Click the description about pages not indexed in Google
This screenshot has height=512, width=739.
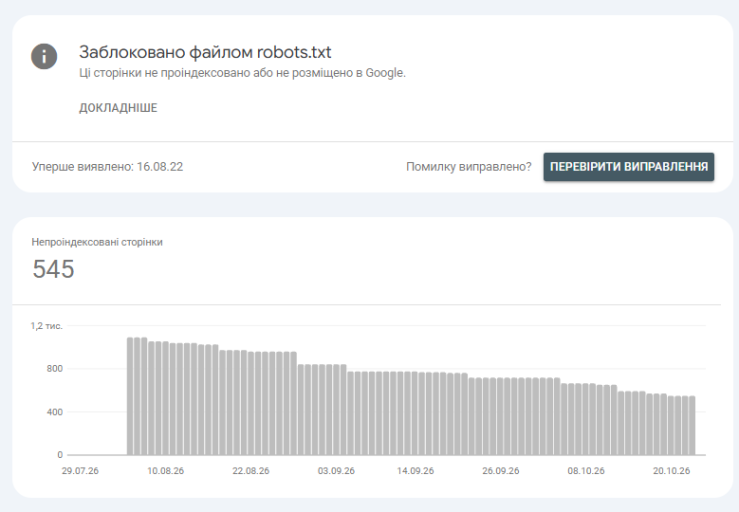[242, 73]
